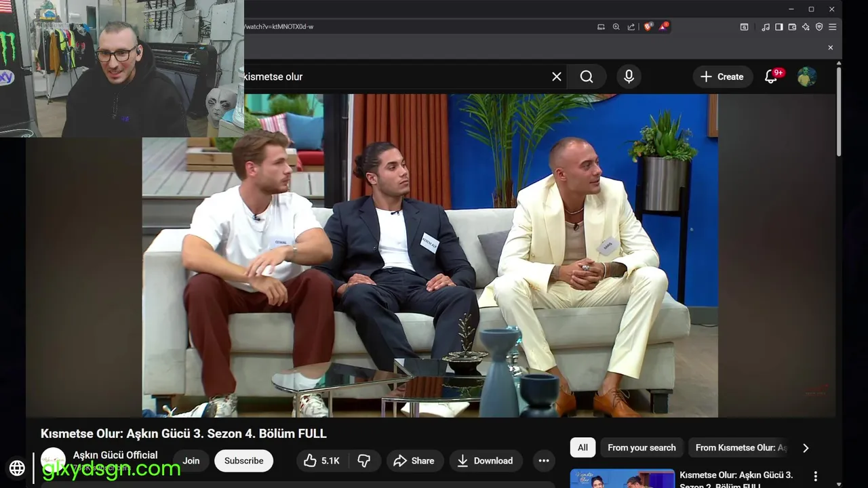Open the Sezon 2. Bölüm video thumbnail

coord(623,479)
